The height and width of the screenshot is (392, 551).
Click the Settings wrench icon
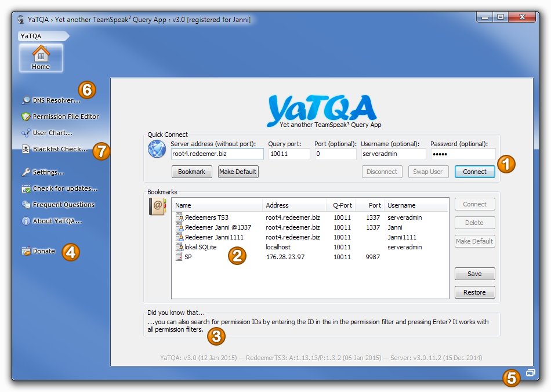coord(26,172)
